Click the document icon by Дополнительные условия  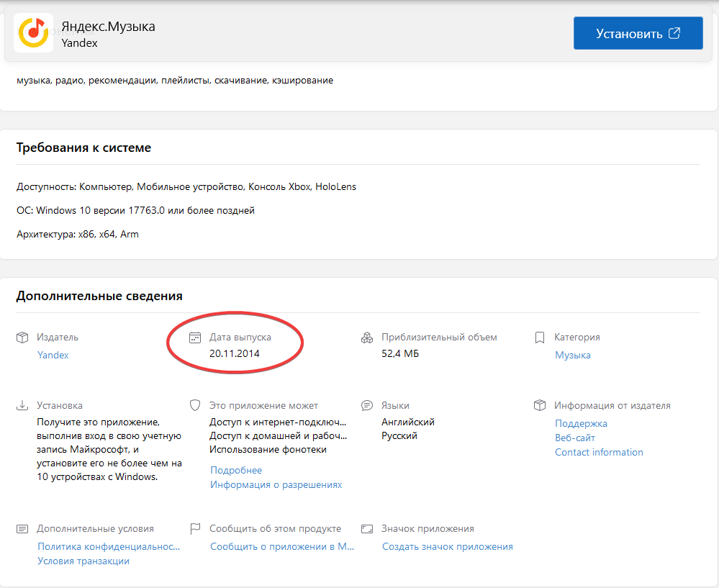click(22, 529)
